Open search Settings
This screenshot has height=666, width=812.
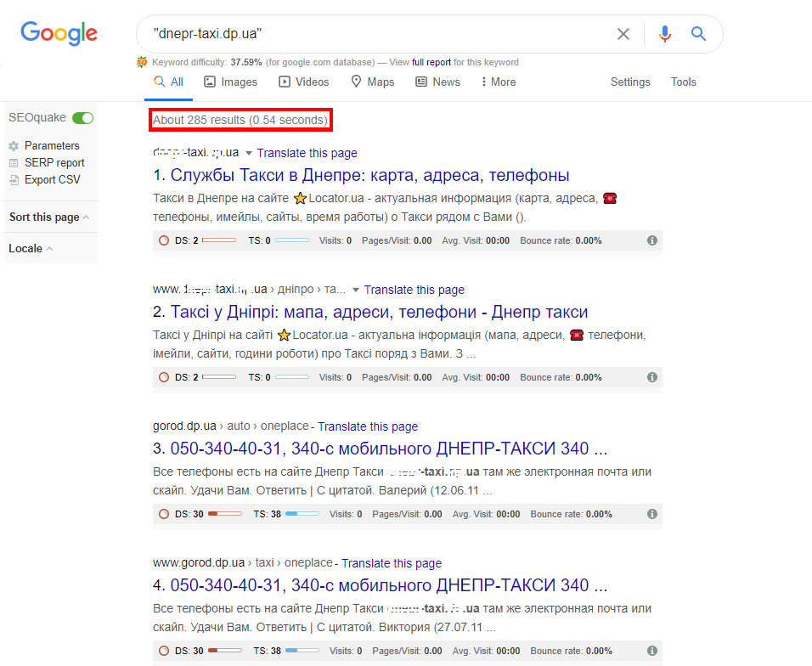click(x=630, y=82)
